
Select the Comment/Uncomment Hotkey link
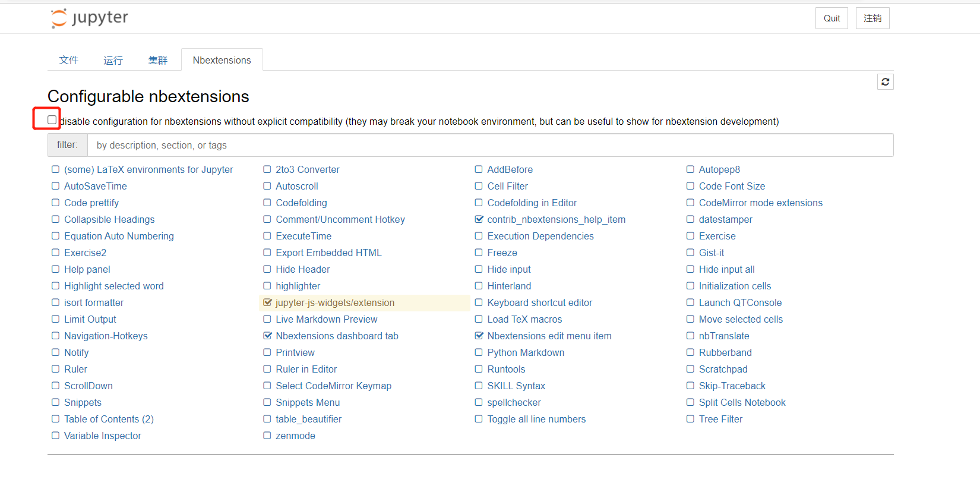pyautogui.click(x=340, y=219)
